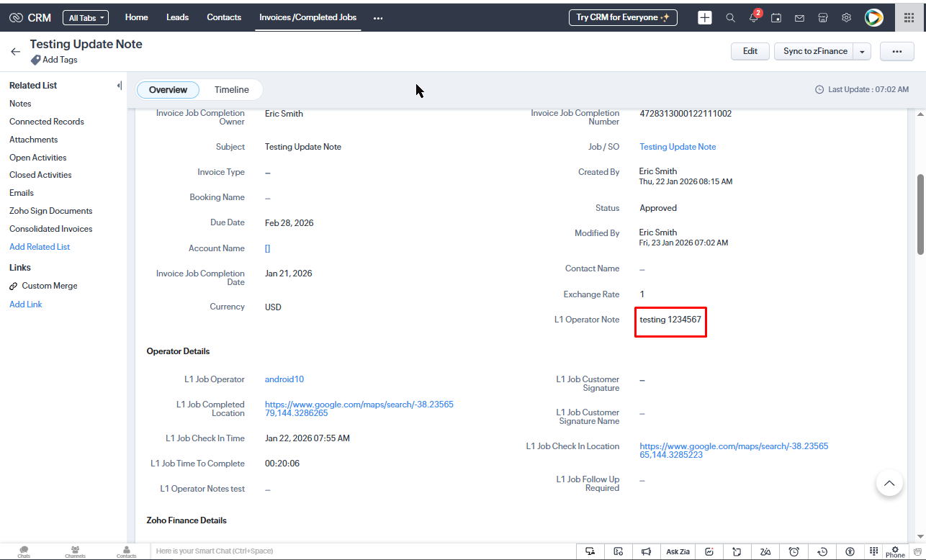This screenshot has height=560, width=926.
Task: Open the Leads tab
Action: [x=177, y=17]
